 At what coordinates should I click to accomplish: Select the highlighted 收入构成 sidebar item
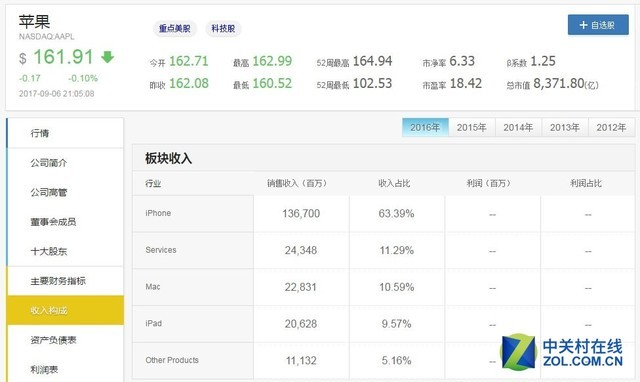(x=65, y=310)
